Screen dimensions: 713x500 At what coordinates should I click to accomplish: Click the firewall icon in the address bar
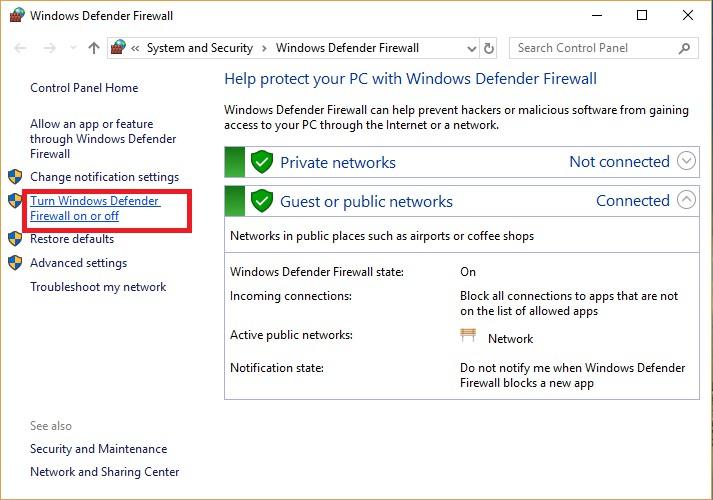(x=118, y=47)
